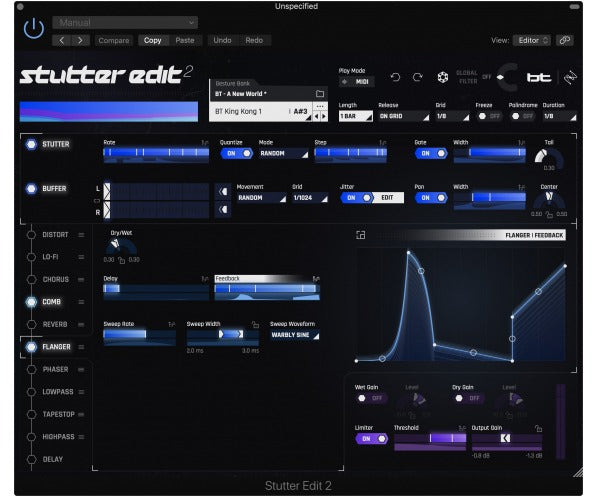597x497 pixels.
Task: Open the Stutter Mode RANDOM dropdown
Action: [283, 153]
